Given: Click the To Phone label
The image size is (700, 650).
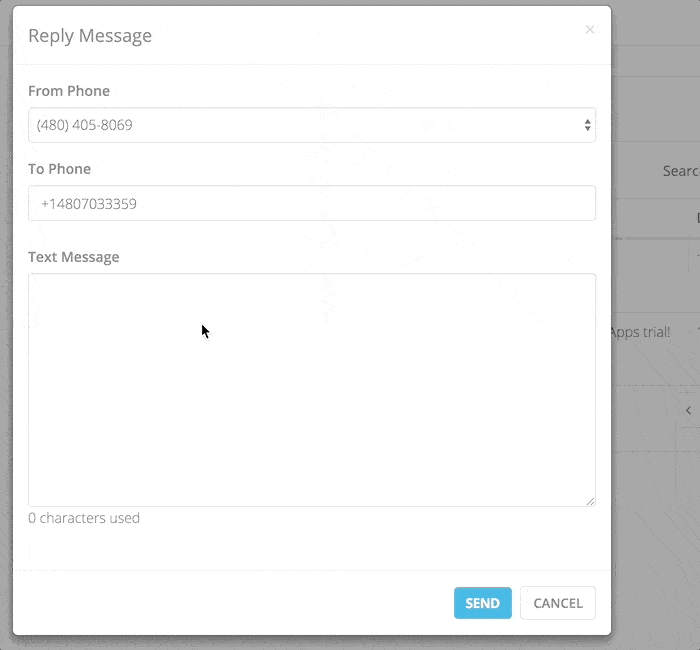Looking at the screenshot, I should tap(59, 169).
